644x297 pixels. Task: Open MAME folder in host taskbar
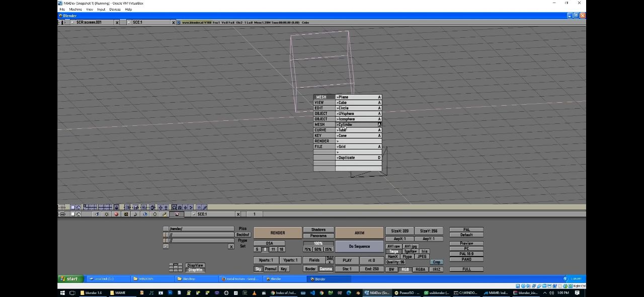(x=117, y=292)
